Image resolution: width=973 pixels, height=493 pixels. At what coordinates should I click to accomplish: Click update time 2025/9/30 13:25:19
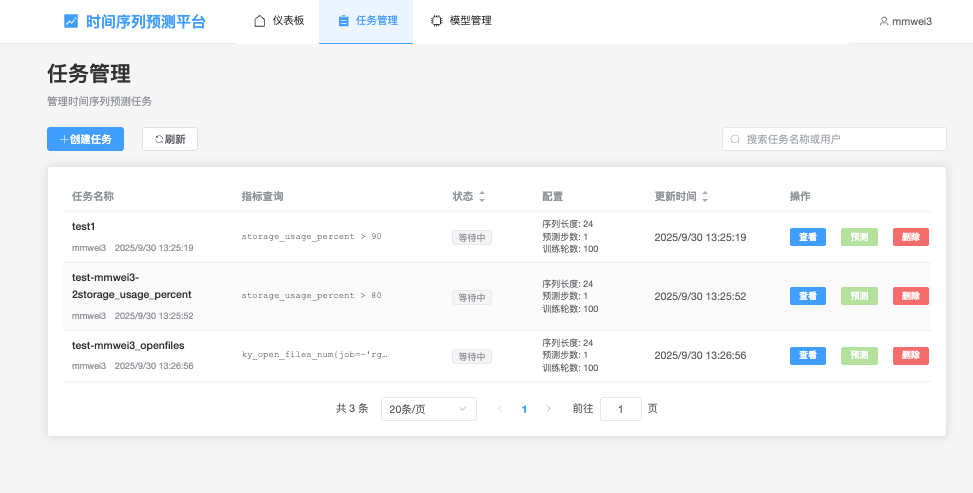coord(701,237)
